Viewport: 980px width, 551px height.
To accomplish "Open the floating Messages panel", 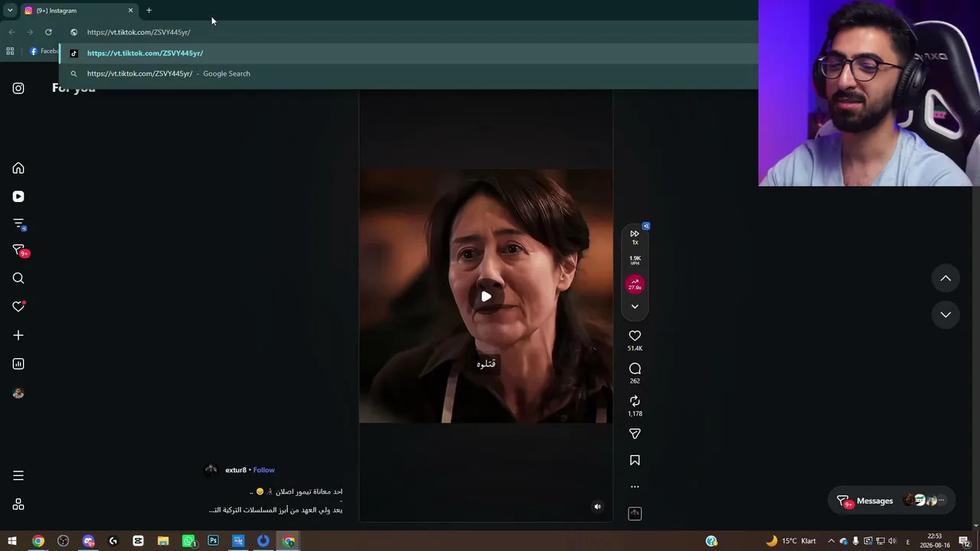I will pyautogui.click(x=891, y=500).
